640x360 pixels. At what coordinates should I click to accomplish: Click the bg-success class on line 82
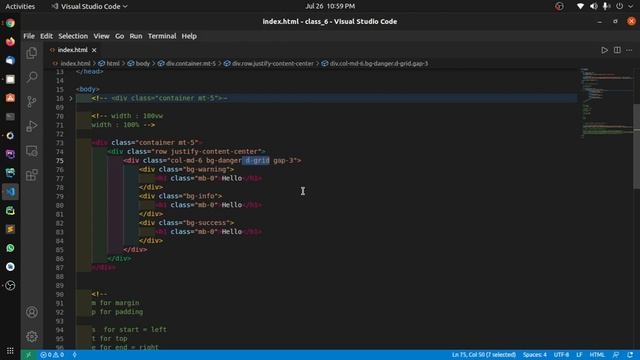tap(207, 223)
